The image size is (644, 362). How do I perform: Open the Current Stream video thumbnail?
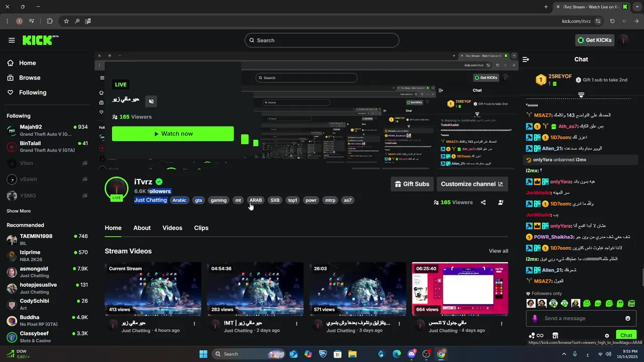[153, 289]
